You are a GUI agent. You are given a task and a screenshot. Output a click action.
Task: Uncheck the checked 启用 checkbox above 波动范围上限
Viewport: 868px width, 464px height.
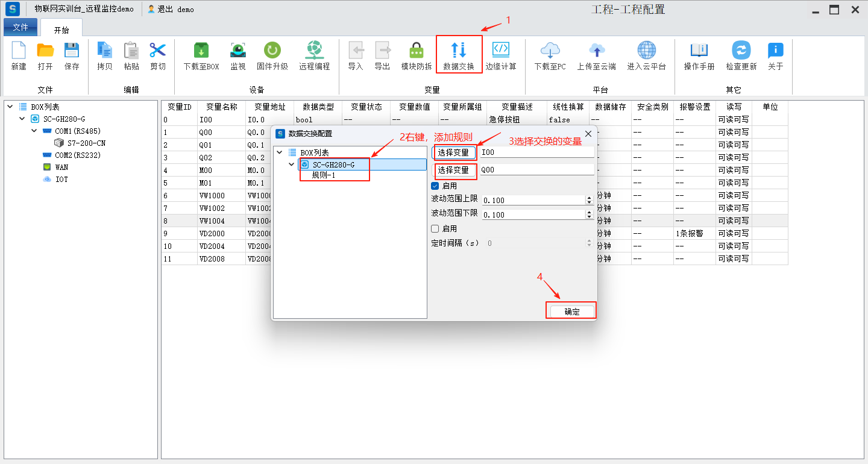[435, 186]
